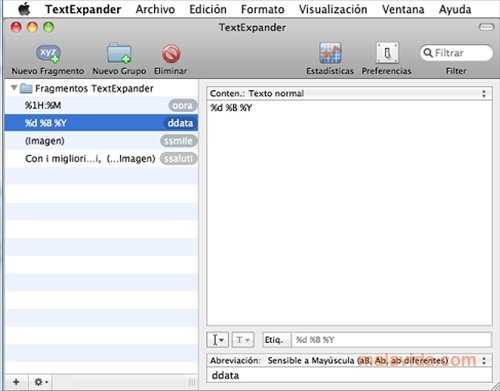Select the Con i migliori snippet row

tap(101, 158)
